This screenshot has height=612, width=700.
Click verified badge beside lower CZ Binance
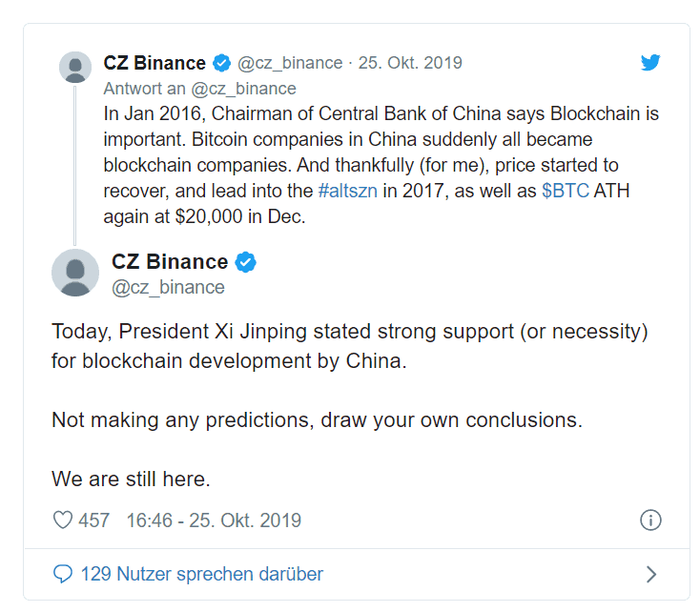coord(245,262)
